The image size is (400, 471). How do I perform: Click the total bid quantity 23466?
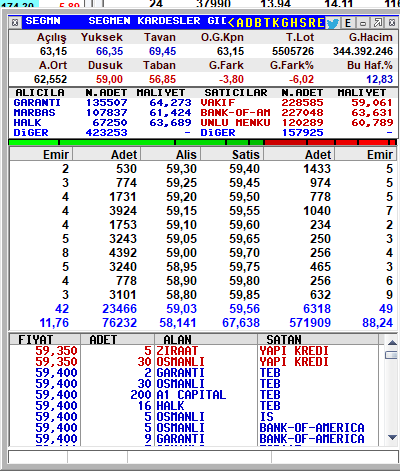pyautogui.click(x=119, y=309)
